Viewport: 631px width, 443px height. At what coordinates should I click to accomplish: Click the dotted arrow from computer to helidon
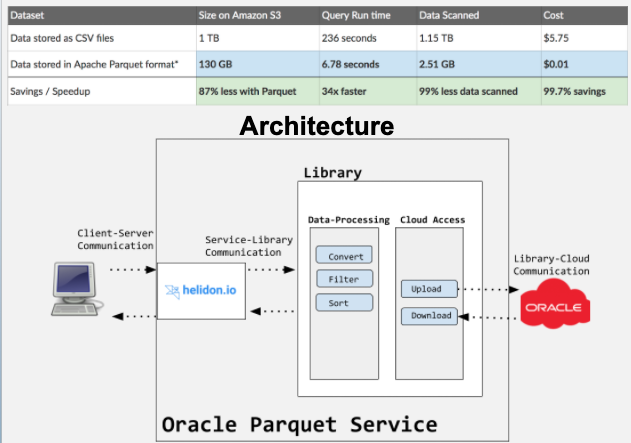click(x=132, y=270)
